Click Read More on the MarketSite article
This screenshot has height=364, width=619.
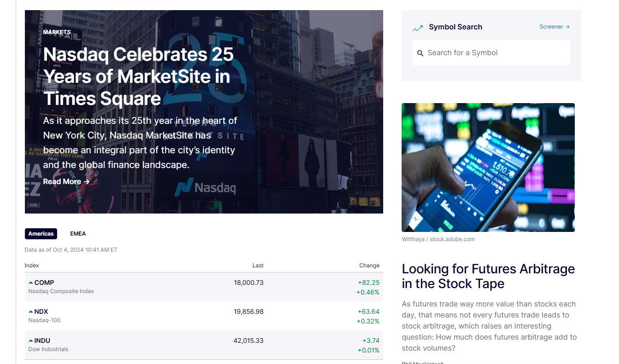point(66,182)
